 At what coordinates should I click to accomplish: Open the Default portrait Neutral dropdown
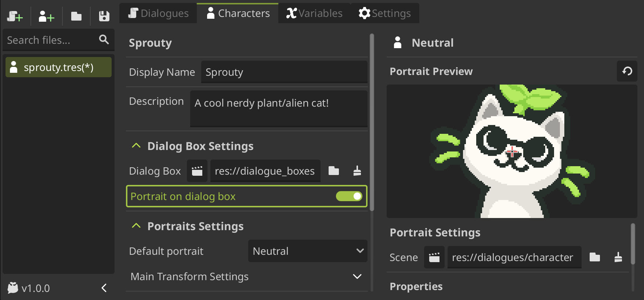[x=308, y=251]
